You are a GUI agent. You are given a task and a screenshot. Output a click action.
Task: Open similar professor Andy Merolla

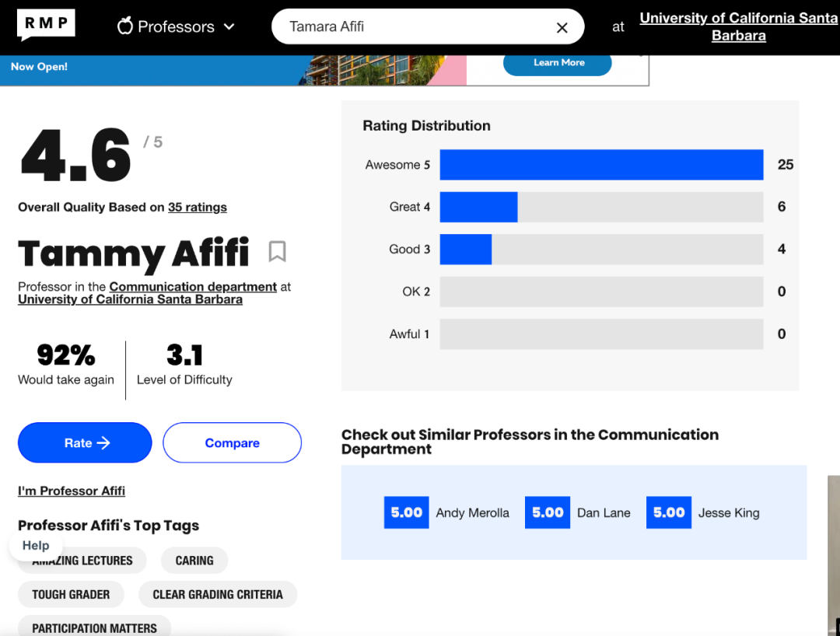pyautogui.click(x=473, y=513)
